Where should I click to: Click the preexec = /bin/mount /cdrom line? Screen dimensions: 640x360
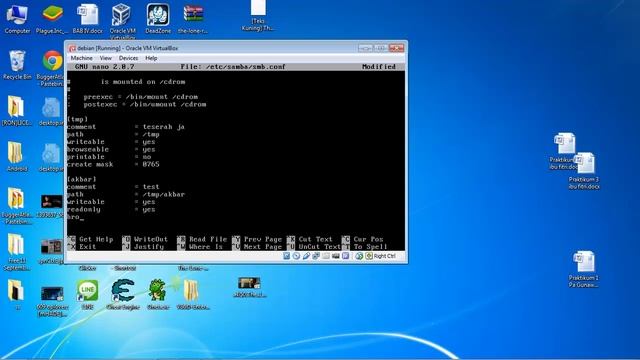click(140, 97)
